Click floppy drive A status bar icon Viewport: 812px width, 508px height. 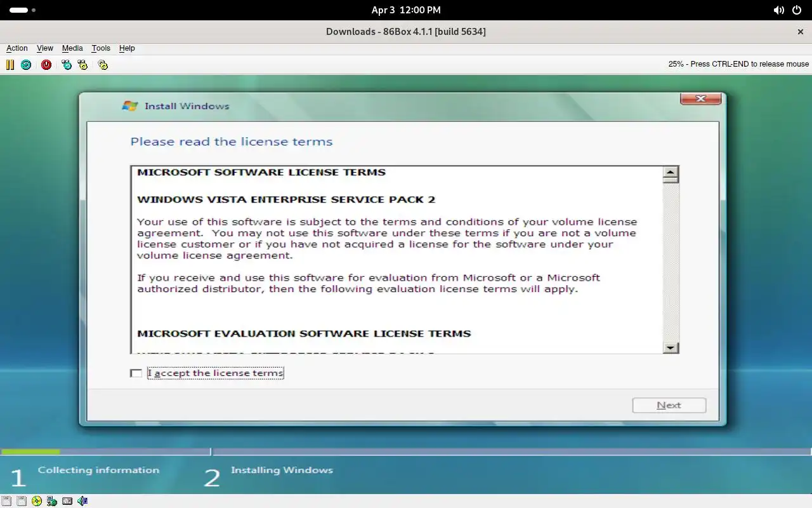click(6, 501)
